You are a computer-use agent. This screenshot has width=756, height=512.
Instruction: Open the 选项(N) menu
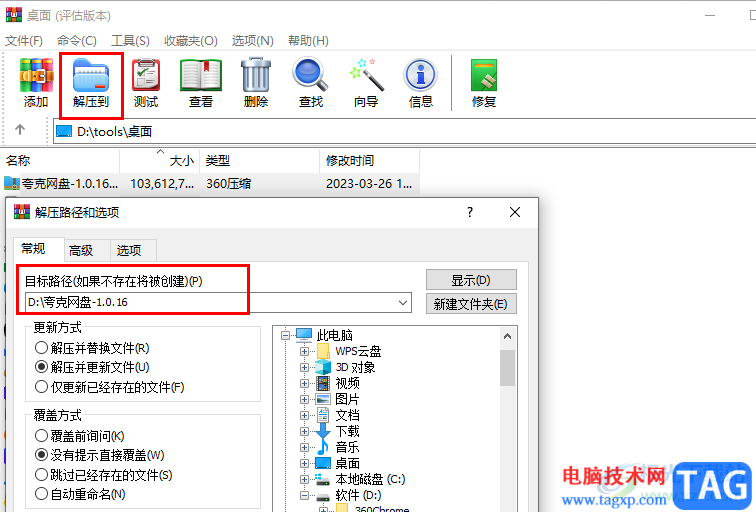point(253,40)
